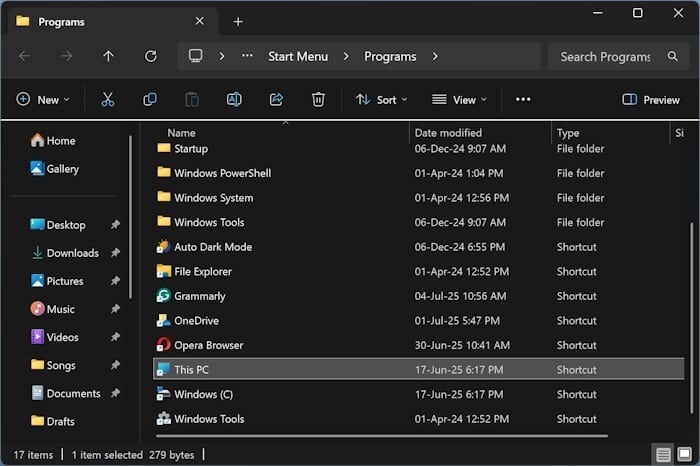700x466 pixels.
Task: Click the Copy icon in toolbar
Action: point(150,99)
